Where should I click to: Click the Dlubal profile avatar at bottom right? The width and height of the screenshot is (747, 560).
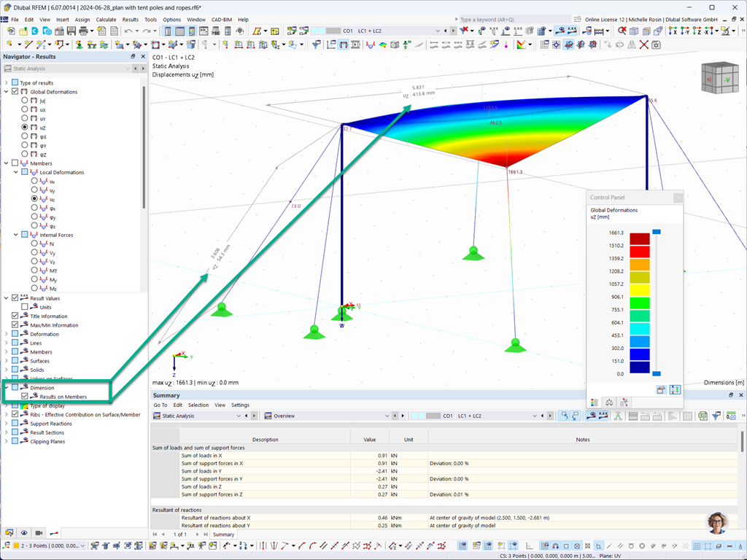coord(716,523)
